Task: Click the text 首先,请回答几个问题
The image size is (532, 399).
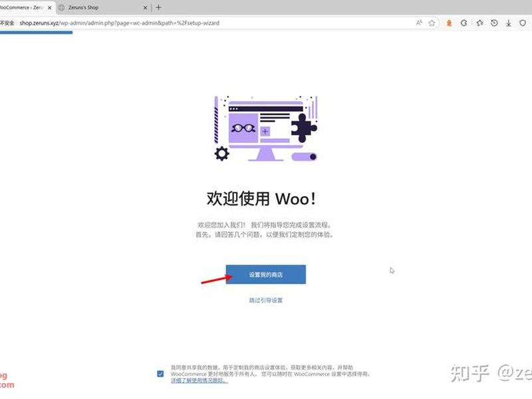Action: click(x=228, y=235)
